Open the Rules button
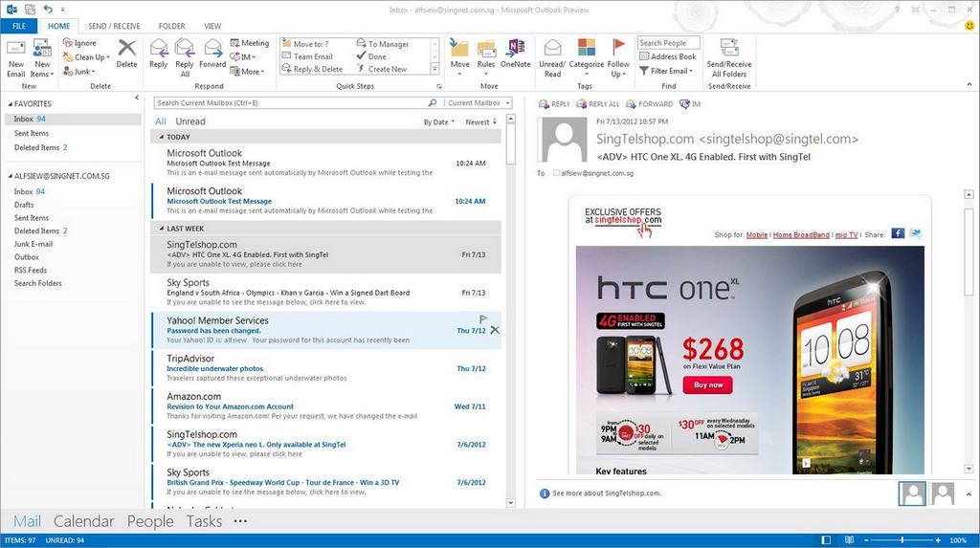980x548 pixels. (x=485, y=58)
